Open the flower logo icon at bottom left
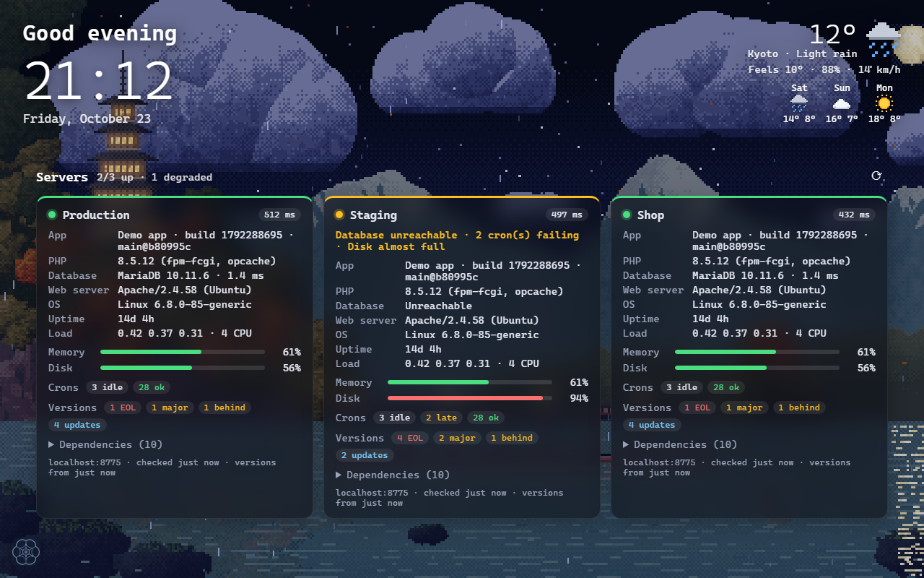This screenshot has height=578, width=924. [x=26, y=552]
